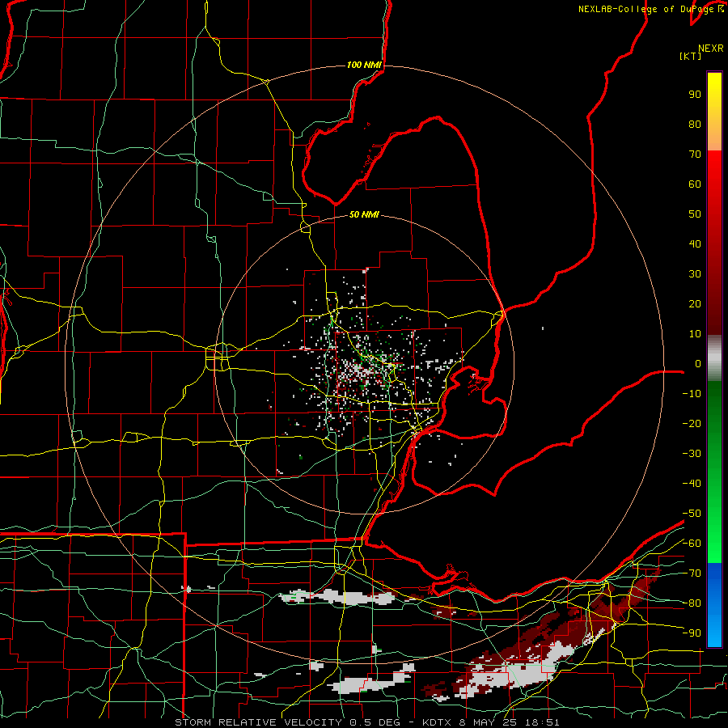This screenshot has height=728, width=728.
Task: Select the -90 knot scale label
Action: point(692,633)
